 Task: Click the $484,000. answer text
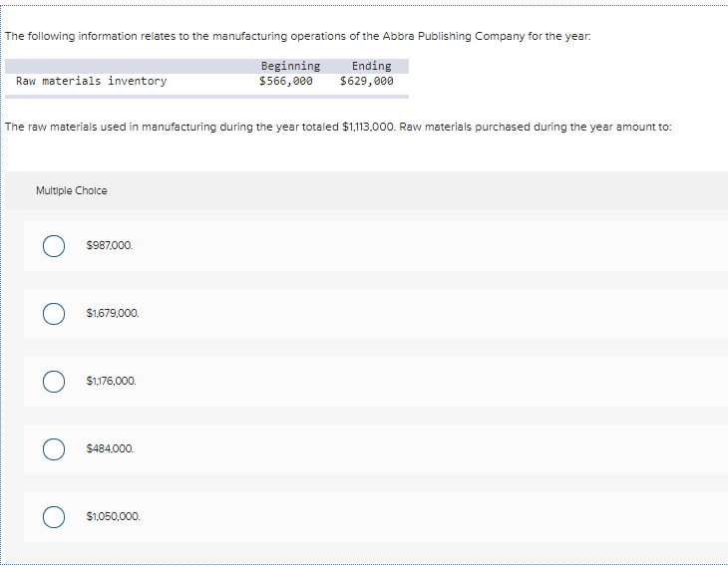pyautogui.click(x=110, y=448)
